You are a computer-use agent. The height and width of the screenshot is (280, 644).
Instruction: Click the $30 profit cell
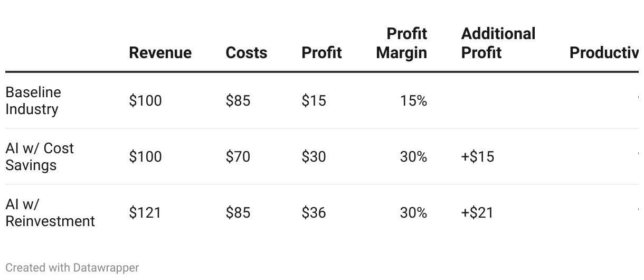pos(314,156)
